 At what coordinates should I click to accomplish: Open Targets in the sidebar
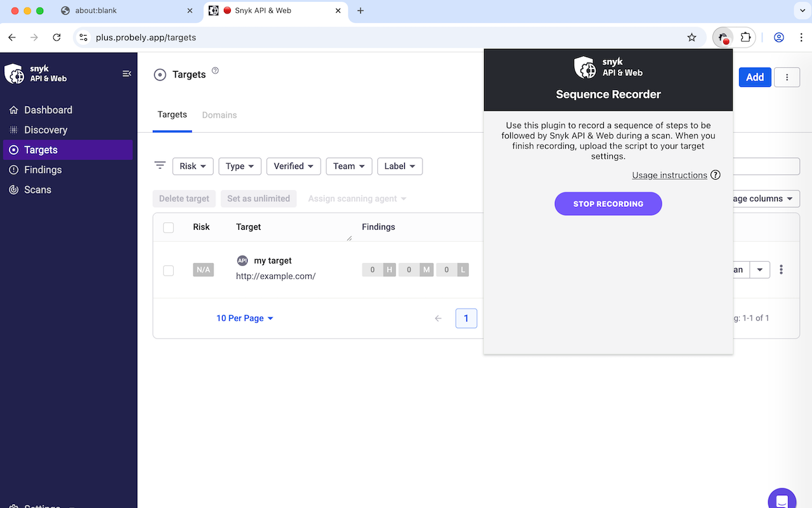click(68, 150)
